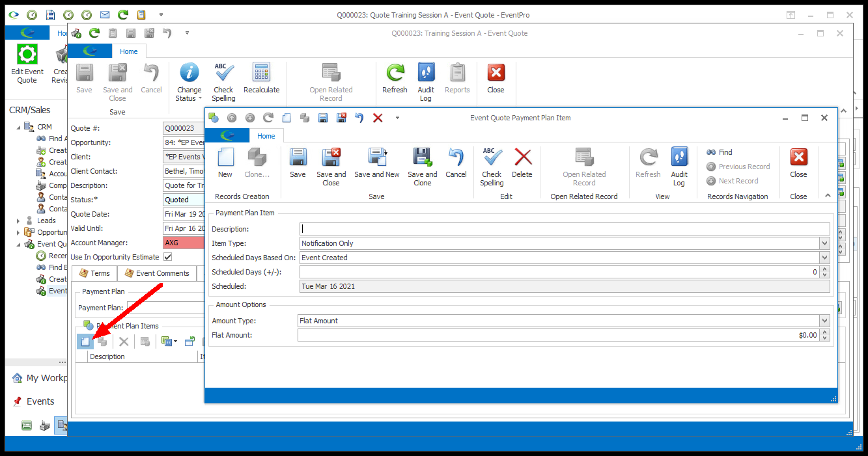Toggle the Use In Opportunity Estimate checkbox
Screen dimensions: 868x456
click(x=167, y=257)
